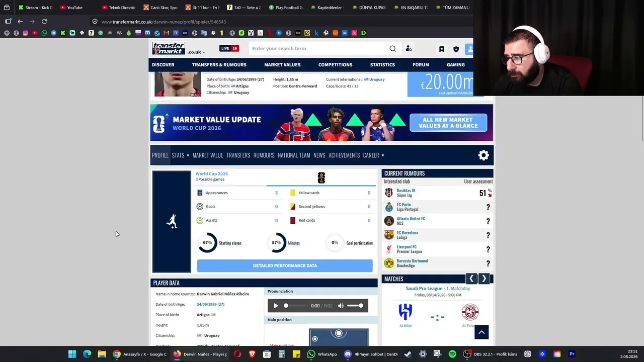
Task: Play the pronunciation audio
Action: (276, 306)
